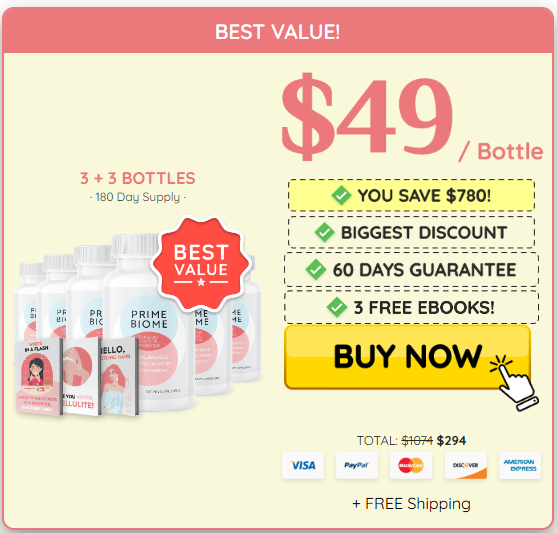557x533 pixels.
Task: Click the + FREE Shipping text
Action: [411, 504]
